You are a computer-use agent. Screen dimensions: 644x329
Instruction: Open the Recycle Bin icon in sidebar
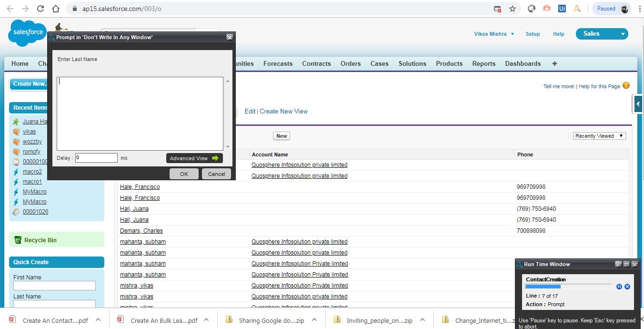coord(18,240)
